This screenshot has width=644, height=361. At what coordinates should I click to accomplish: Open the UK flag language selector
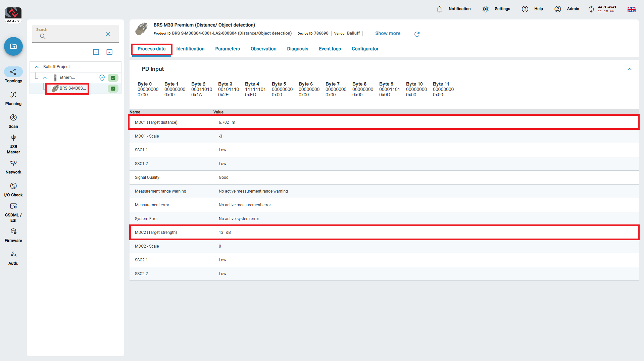631,9
